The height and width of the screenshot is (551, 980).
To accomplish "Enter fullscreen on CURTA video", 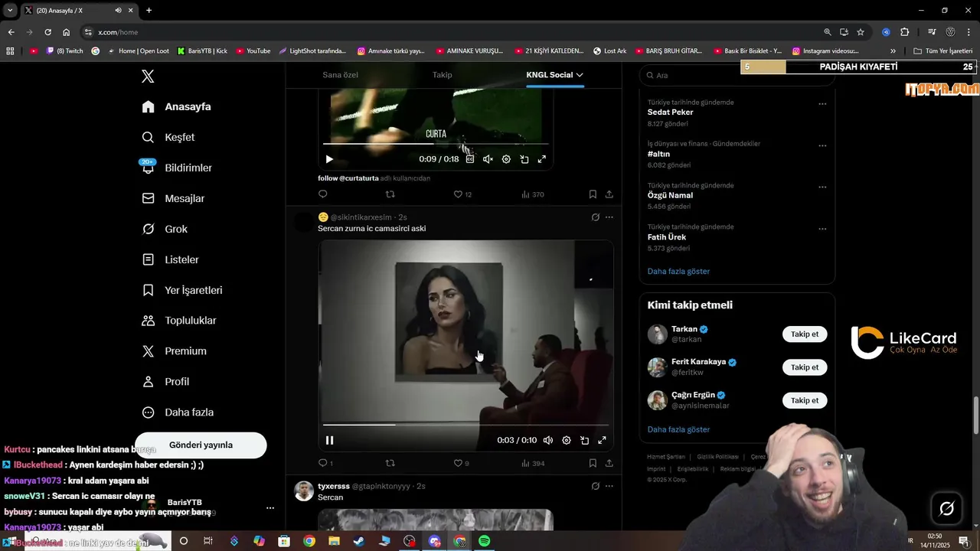I will click(x=542, y=159).
